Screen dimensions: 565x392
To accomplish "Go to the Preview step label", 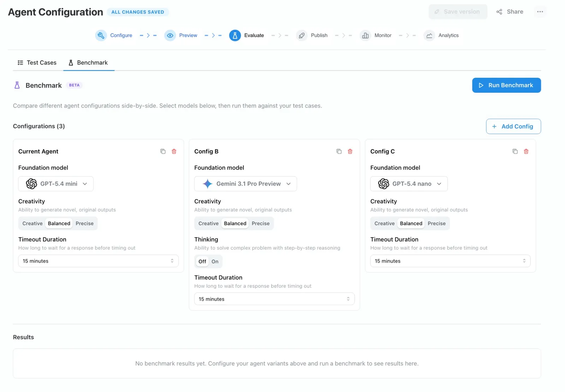I will [188, 35].
